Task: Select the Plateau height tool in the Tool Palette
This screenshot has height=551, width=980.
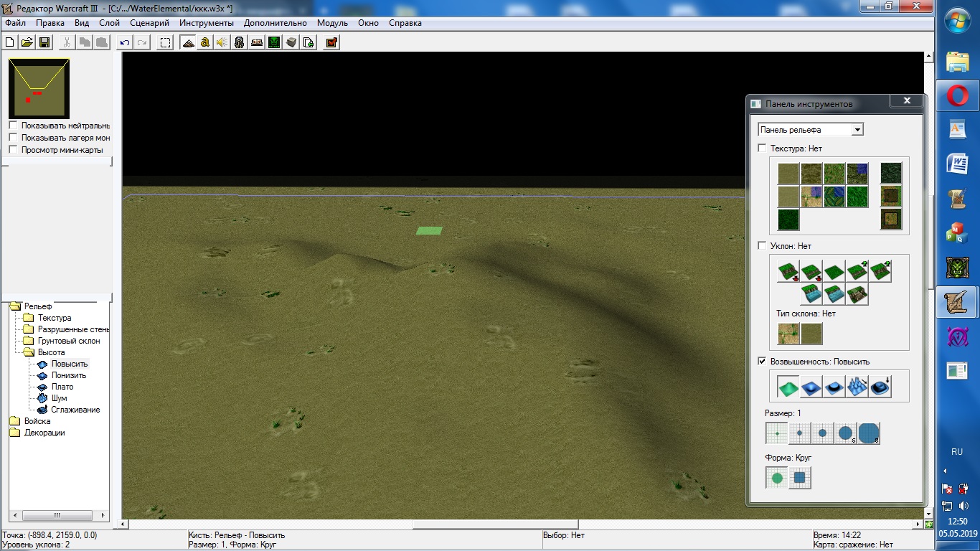Action: pyautogui.click(x=834, y=387)
